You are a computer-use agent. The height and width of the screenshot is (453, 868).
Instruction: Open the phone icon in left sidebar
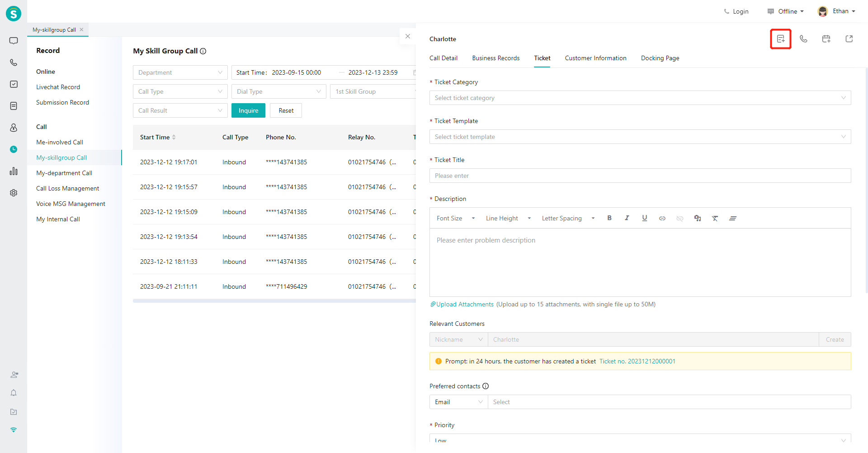[x=14, y=62]
